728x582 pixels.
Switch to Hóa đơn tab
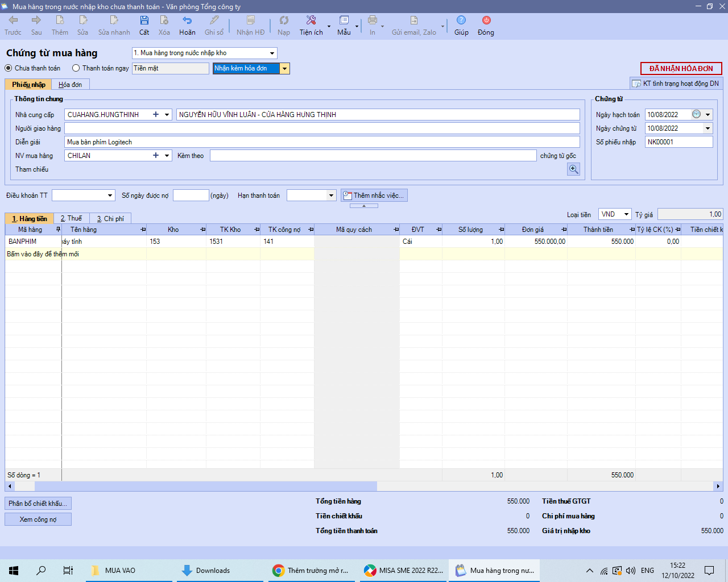[71, 85]
